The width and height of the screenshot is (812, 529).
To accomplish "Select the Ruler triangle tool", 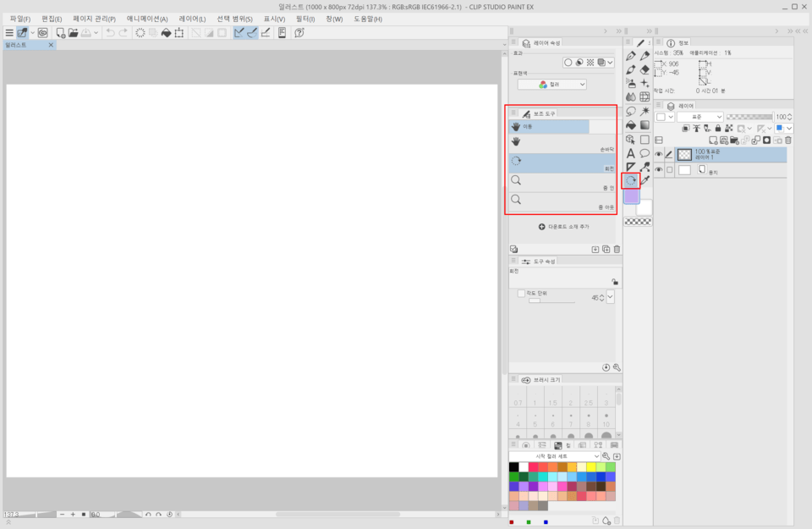I will coord(631,167).
